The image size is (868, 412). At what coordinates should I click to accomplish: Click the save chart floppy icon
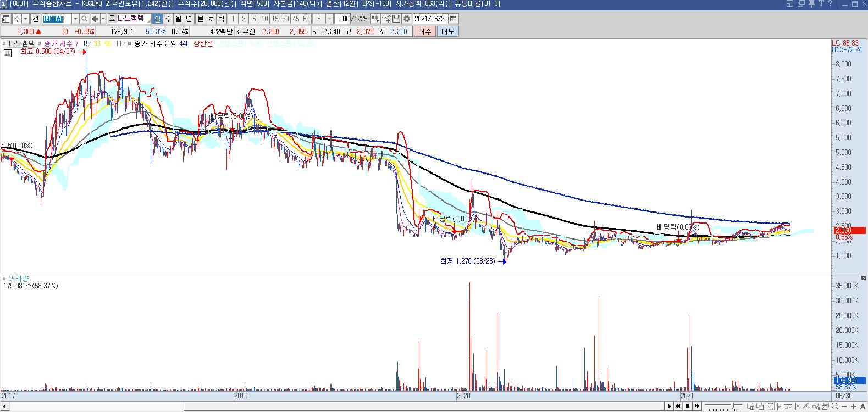pos(396,19)
